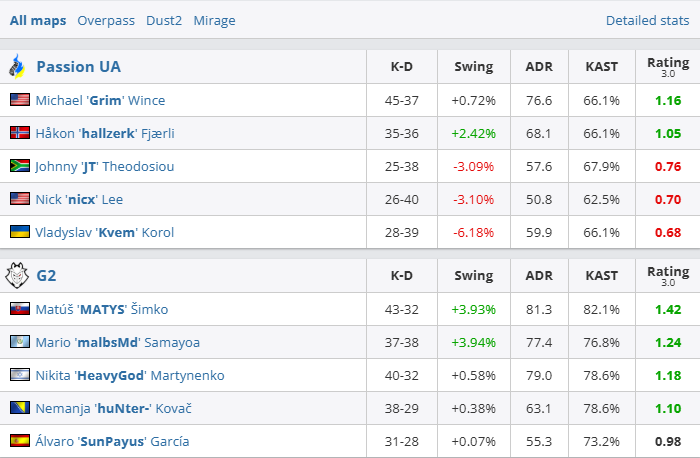Screen dimensions: 700x458
Task: Go to the Passion UA team page
Action: coord(78,67)
